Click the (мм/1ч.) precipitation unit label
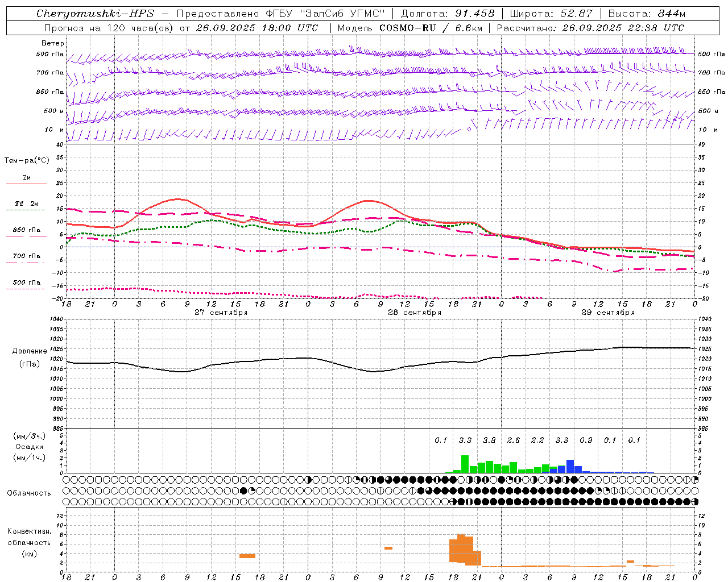This screenshot has height=582, width=728. point(29,458)
